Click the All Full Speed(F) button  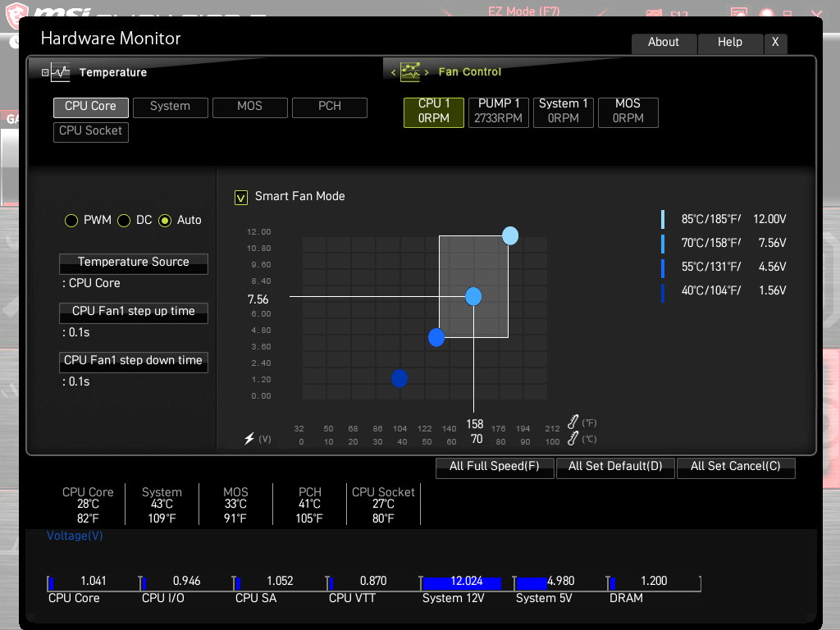coord(495,467)
